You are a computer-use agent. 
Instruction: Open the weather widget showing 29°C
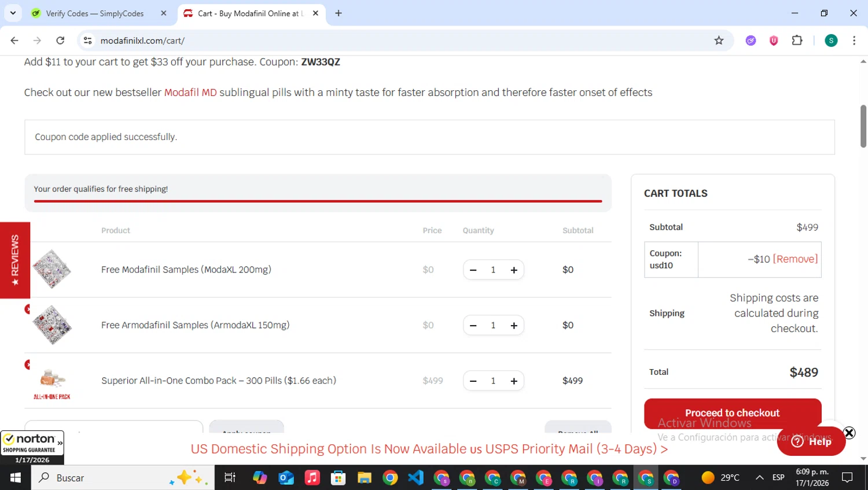click(720, 478)
